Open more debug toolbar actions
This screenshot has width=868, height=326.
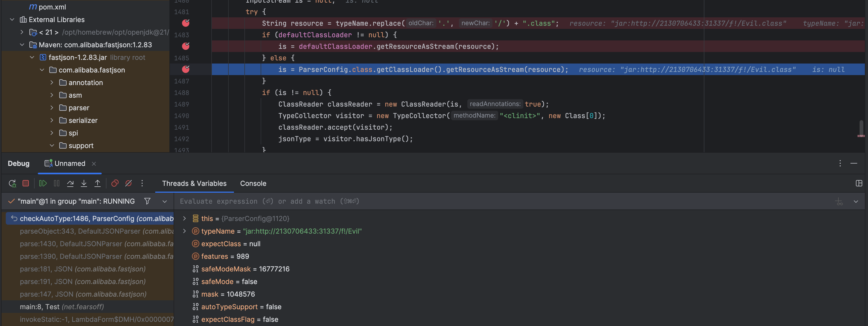pyautogui.click(x=142, y=183)
